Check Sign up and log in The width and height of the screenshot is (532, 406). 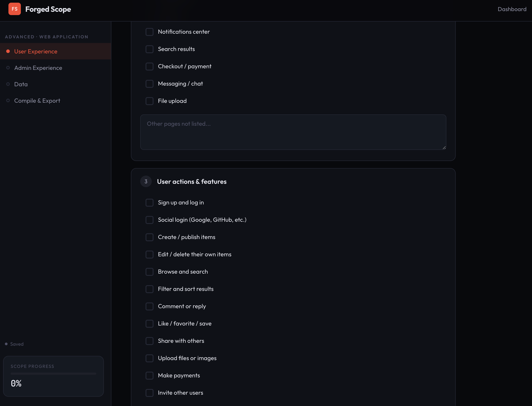tap(150, 202)
